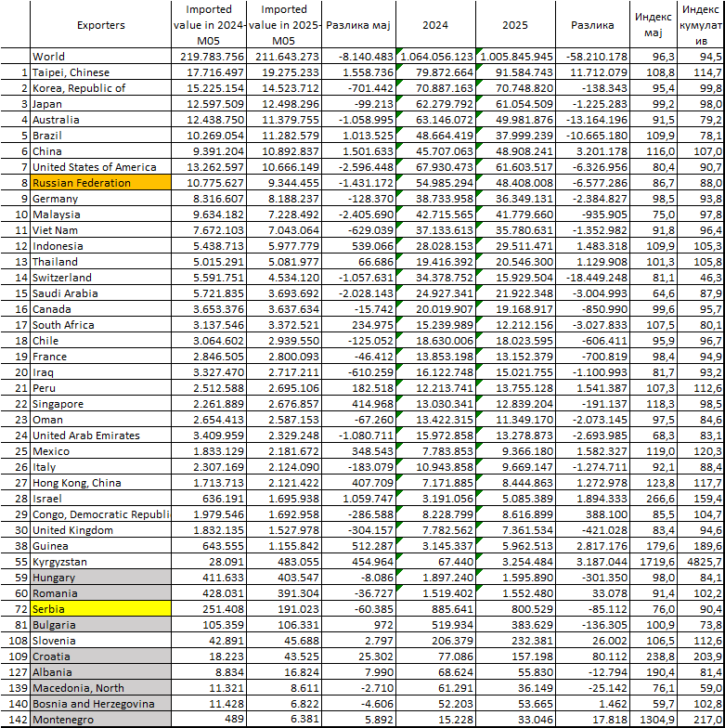This screenshot has width=725, height=728.
Task: Select 'United States of America' cell
Action: point(100,167)
